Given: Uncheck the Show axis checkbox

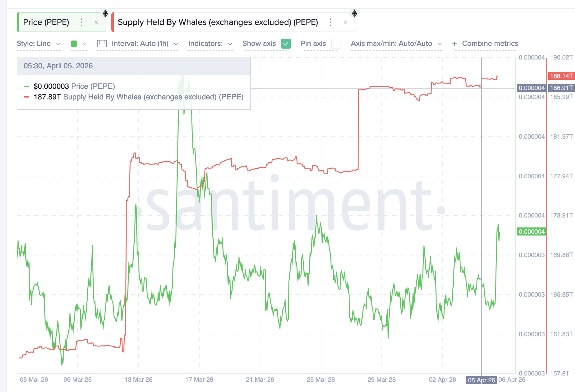Looking at the screenshot, I should 286,44.
